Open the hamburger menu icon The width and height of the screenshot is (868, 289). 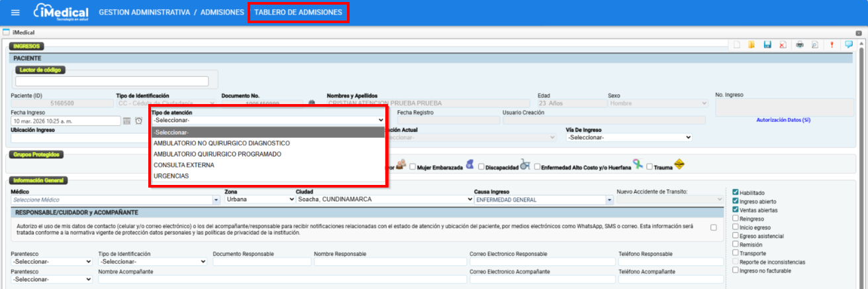pyautogui.click(x=16, y=13)
